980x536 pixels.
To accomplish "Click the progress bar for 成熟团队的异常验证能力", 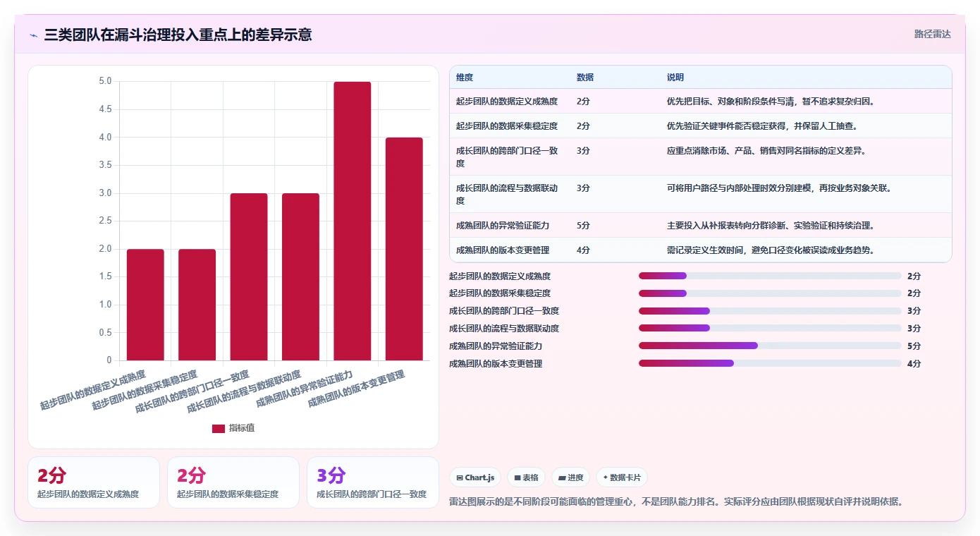I will [770, 346].
